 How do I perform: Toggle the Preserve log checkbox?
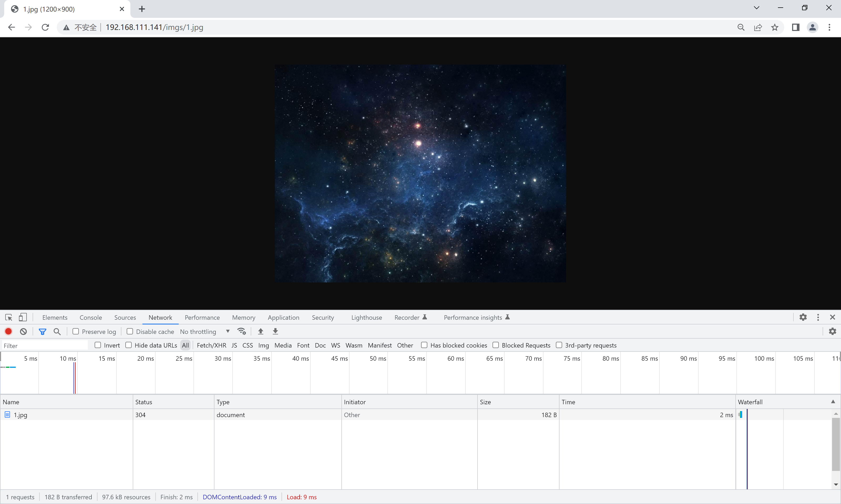[76, 331]
